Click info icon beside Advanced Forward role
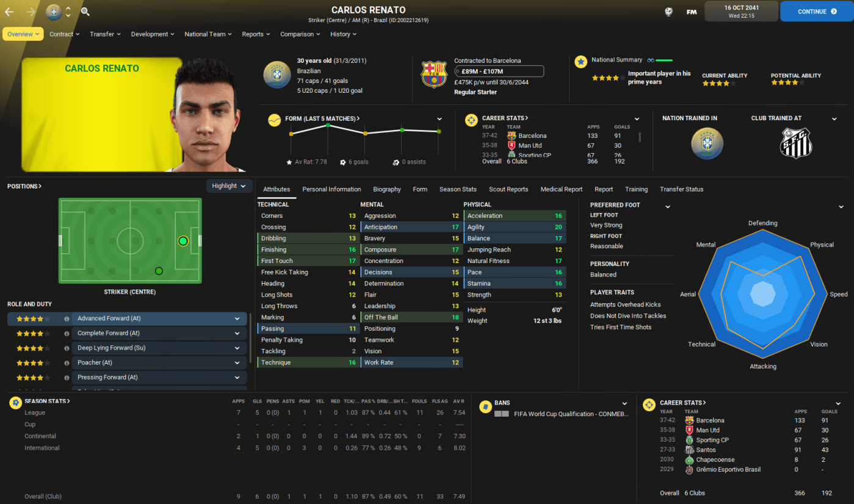Image resolution: width=854 pixels, height=504 pixels. pos(67,319)
